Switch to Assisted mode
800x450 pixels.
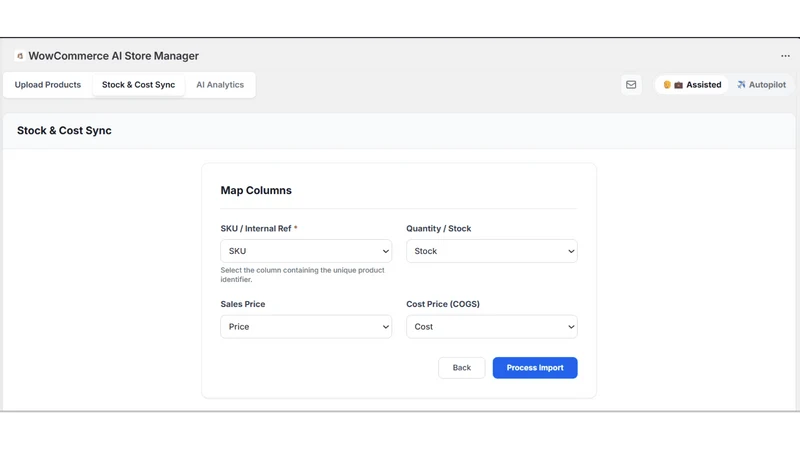(692, 85)
